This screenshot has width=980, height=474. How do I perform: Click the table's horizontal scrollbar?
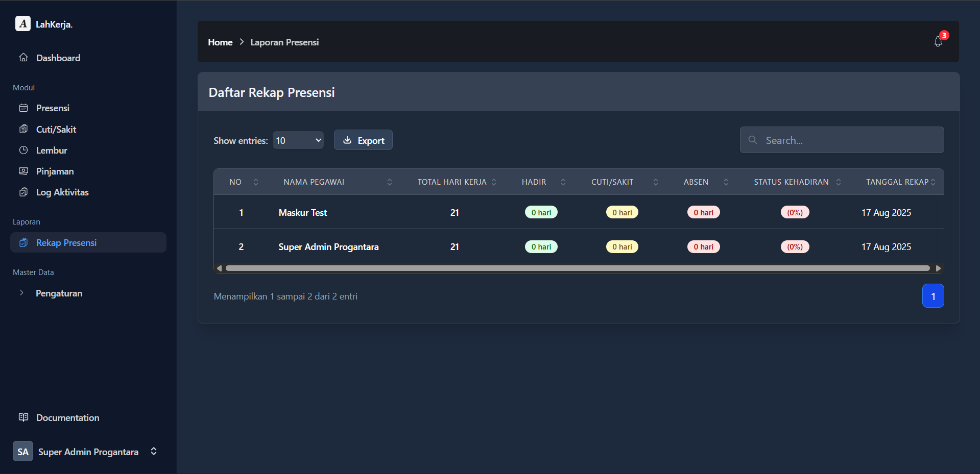tap(577, 268)
